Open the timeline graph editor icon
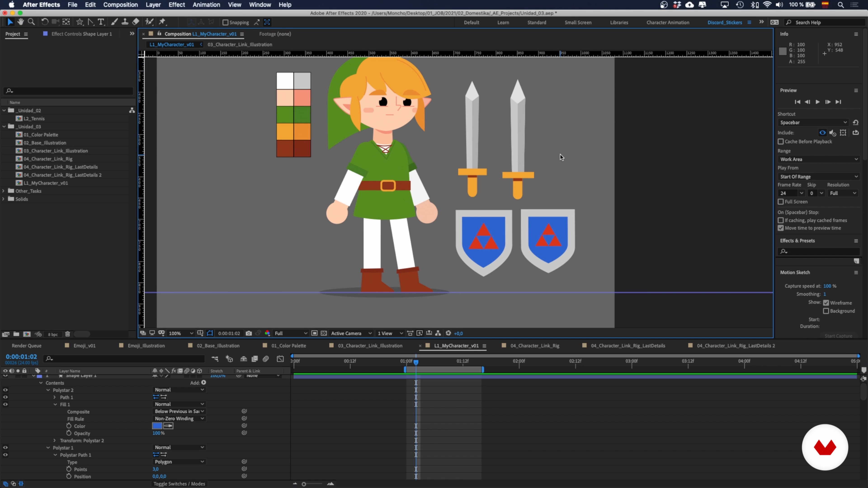 [x=280, y=359]
